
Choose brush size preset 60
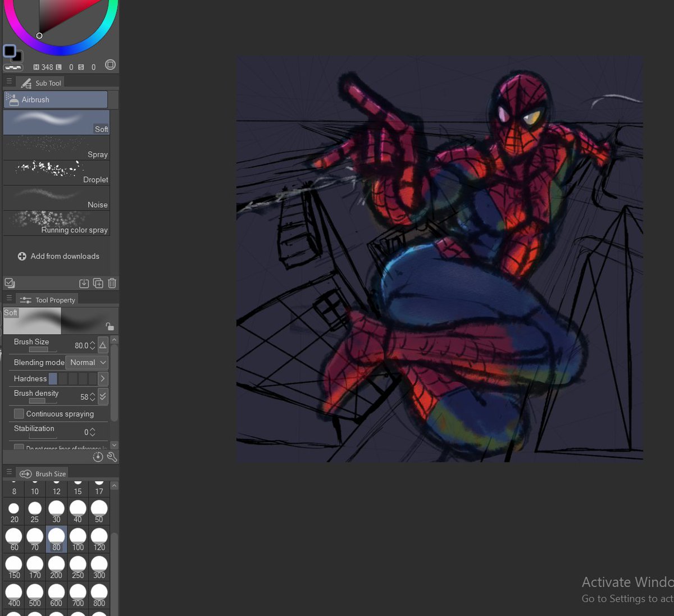pyautogui.click(x=13, y=540)
